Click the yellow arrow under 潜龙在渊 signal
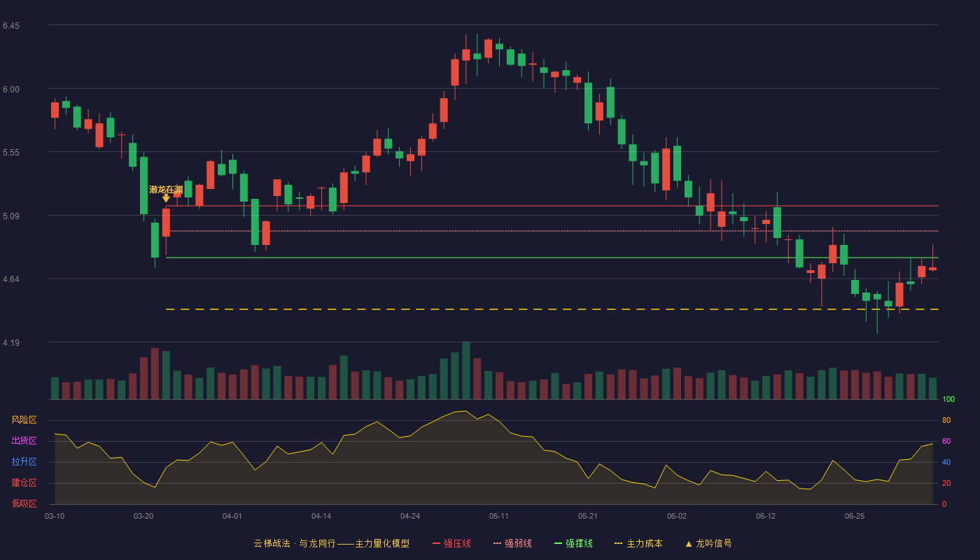980x560 pixels. (166, 199)
